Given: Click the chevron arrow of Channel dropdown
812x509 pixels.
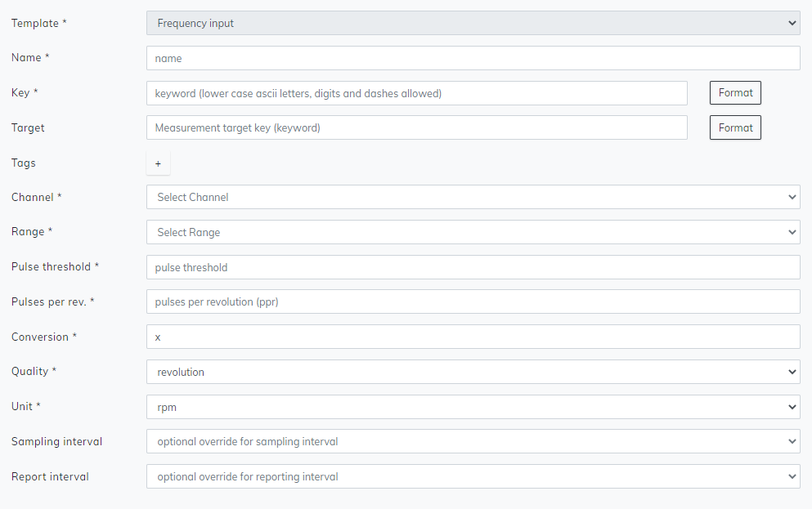Looking at the screenshot, I should click(792, 197).
